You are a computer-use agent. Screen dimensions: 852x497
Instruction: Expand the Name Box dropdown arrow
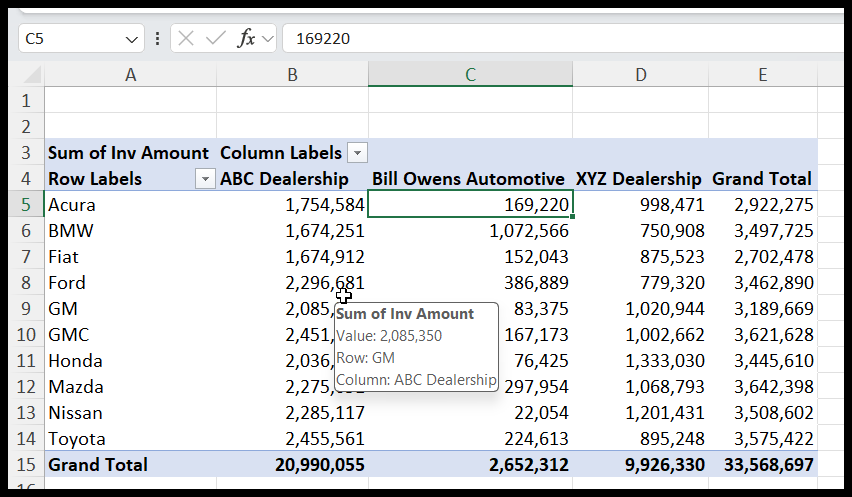[x=131, y=39]
